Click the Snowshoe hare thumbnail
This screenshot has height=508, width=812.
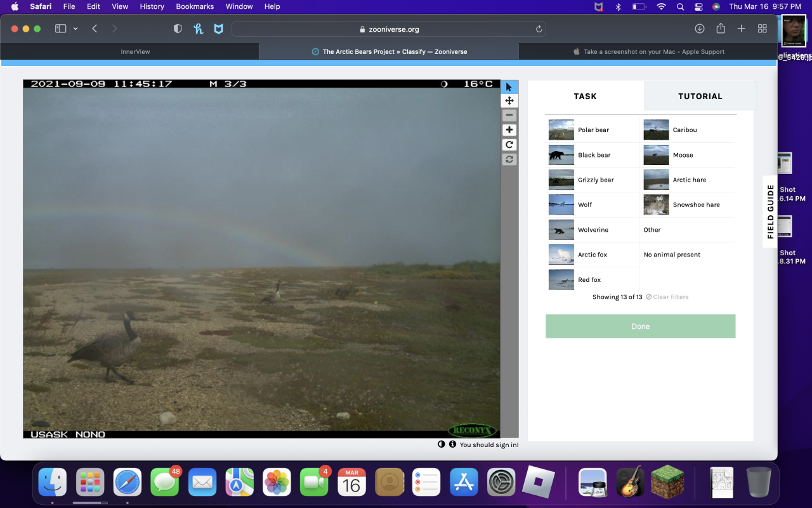click(x=656, y=204)
